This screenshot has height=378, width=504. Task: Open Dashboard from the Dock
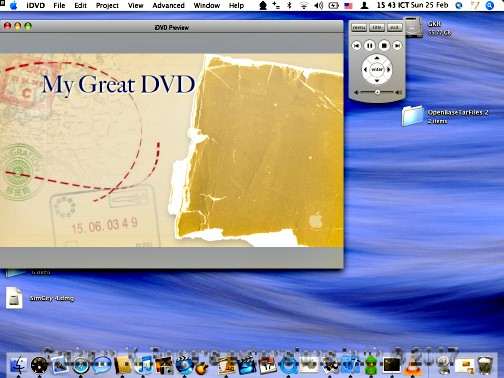point(39,365)
